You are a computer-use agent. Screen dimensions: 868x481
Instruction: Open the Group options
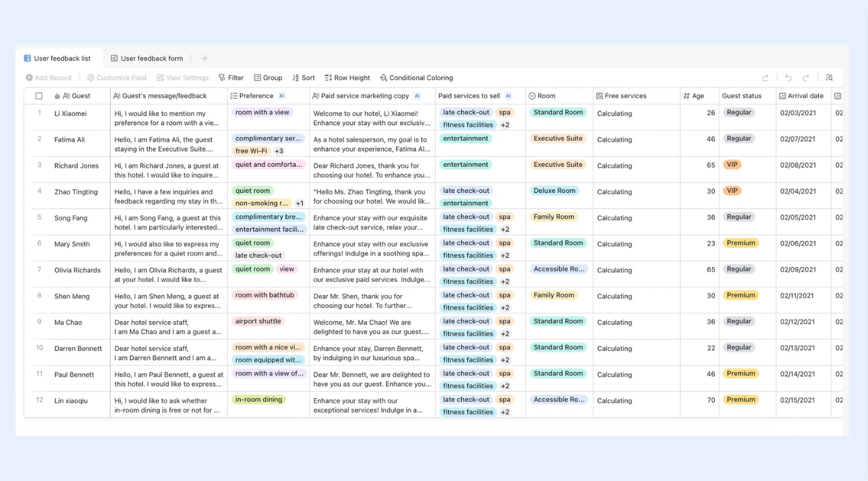268,78
